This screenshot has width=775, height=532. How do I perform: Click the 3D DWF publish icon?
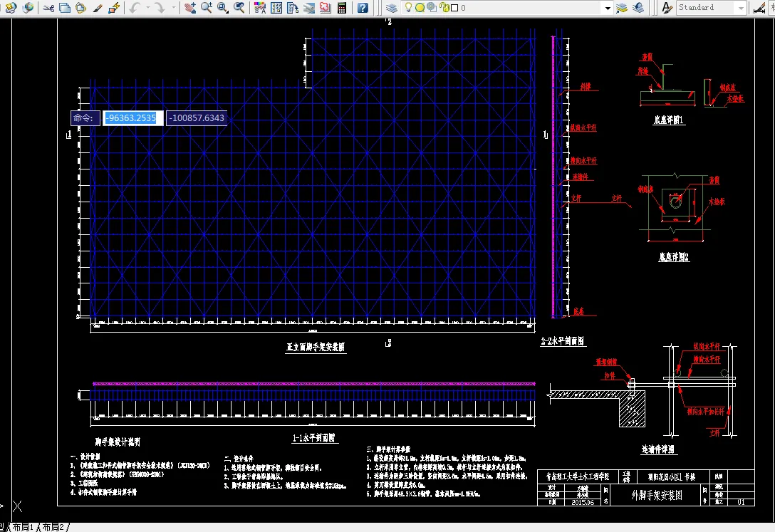tap(11, 7)
